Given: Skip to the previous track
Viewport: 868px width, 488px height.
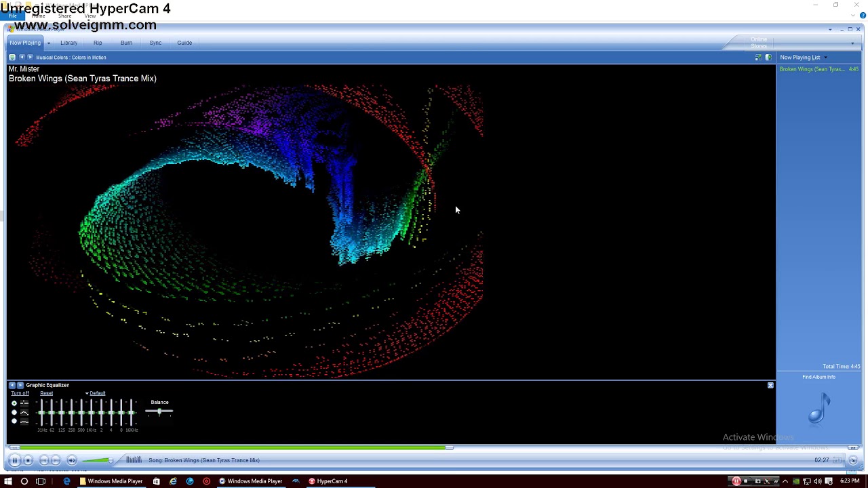Looking at the screenshot, I should 44,460.
